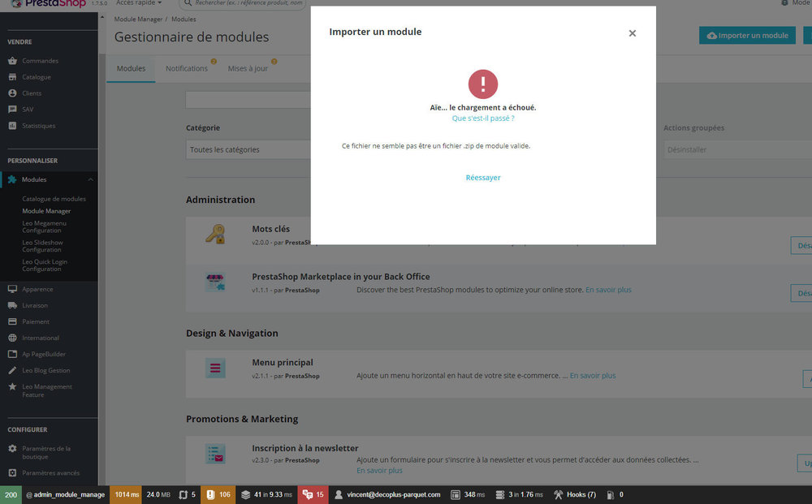Close the Importer un module dialog
This screenshot has height=504, width=812.
click(632, 33)
